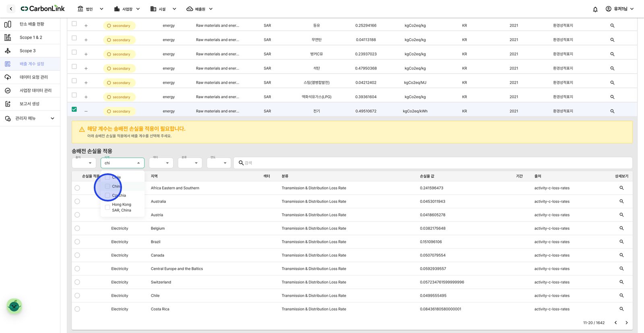
Task: Open detail magnifier for 전기 row
Action: click(x=612, y=111)
